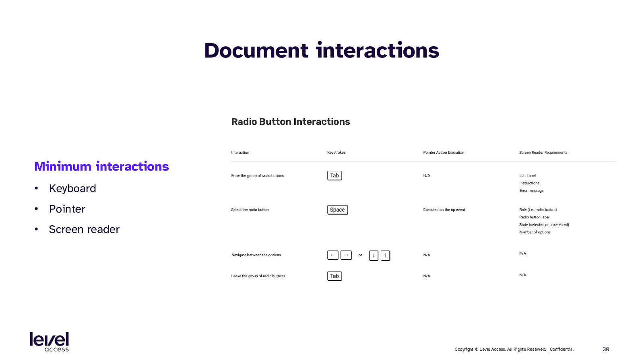Image resolution: width=644 pixels, height=362 pixels.
Task: Click the Tab key icon in Leave row
Action: [334, 276]
